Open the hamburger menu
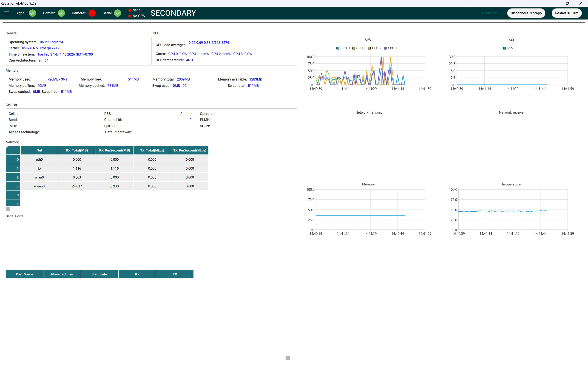 pyautogui.click(x=7, y=13)
